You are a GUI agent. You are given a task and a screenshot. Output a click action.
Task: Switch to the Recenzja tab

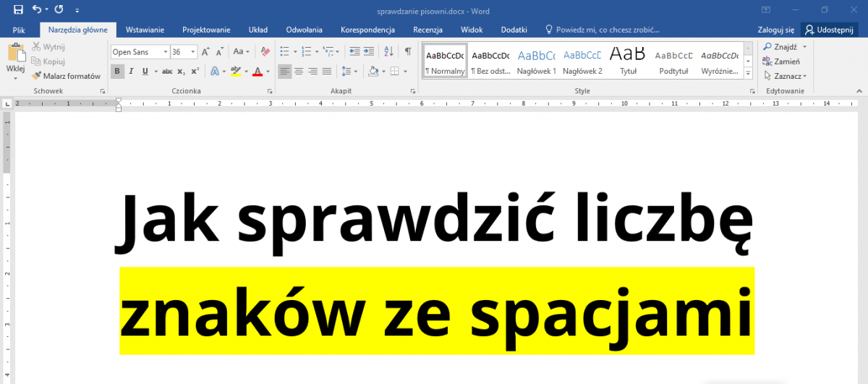point(427,30)
